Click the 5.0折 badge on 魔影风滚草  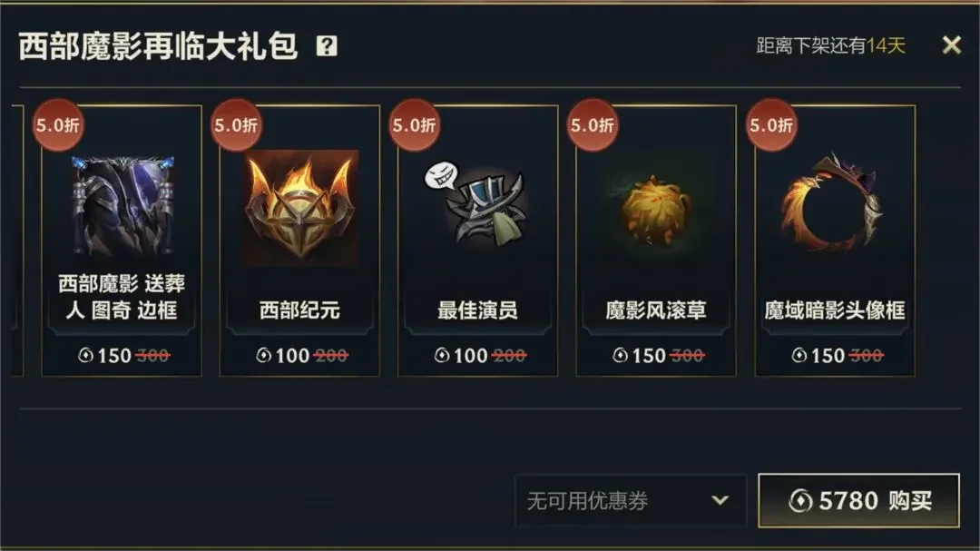(592, 125)
